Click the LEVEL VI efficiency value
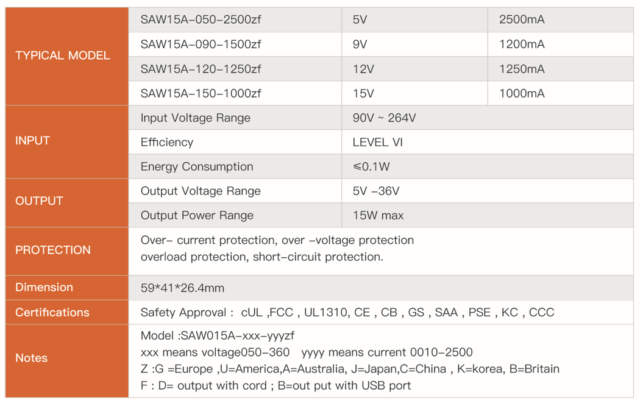This screenshot has height=403, width=640. [378, 142]
